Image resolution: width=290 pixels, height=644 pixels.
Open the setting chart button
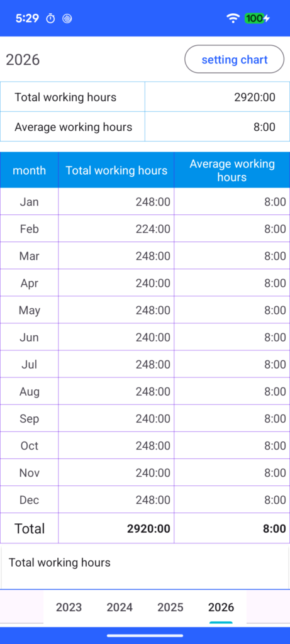(x=234, y=60)
